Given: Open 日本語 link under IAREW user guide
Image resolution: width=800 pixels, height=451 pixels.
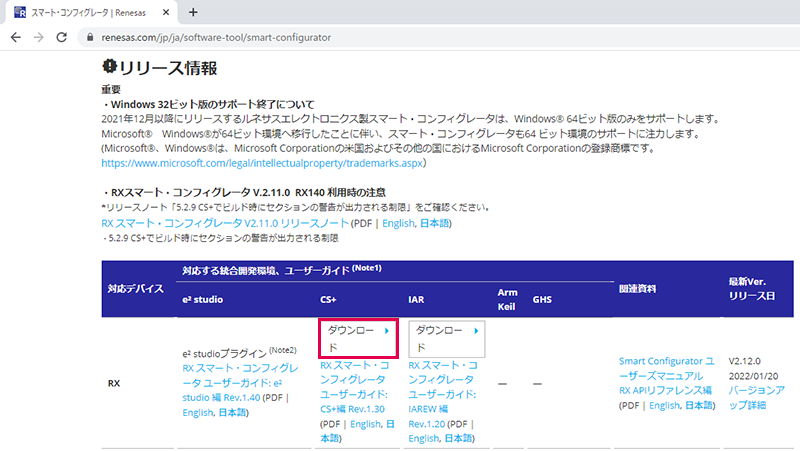Looking at the screenshot, I should point(458,439).
